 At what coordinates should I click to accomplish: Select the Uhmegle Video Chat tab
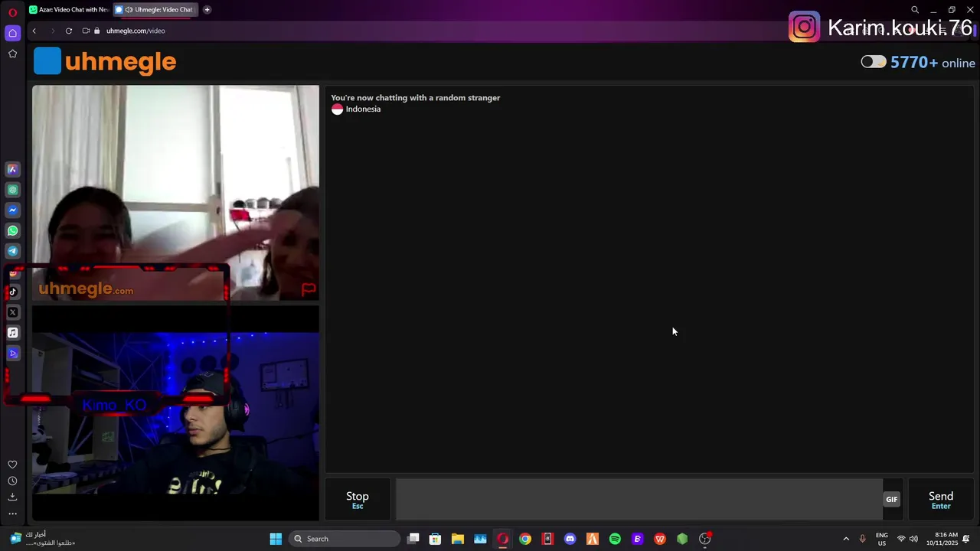(155, 10)
